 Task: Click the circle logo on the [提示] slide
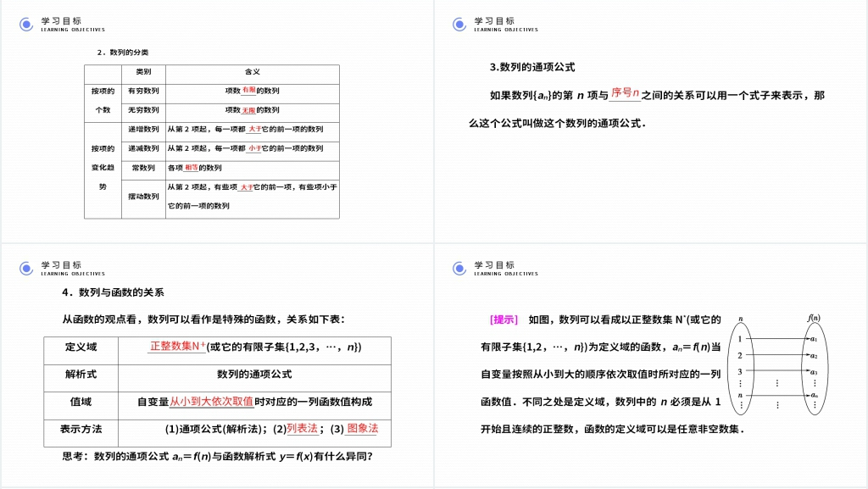[459, 269]
